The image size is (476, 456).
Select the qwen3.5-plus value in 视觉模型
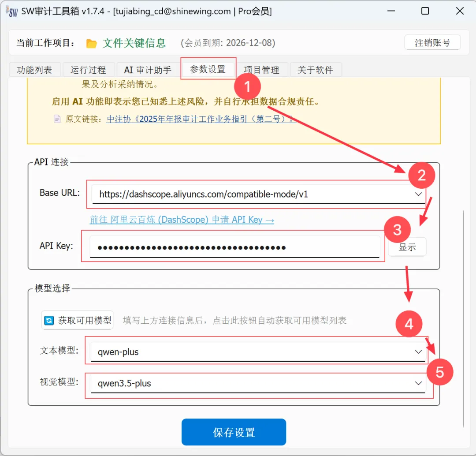(124, 383)
